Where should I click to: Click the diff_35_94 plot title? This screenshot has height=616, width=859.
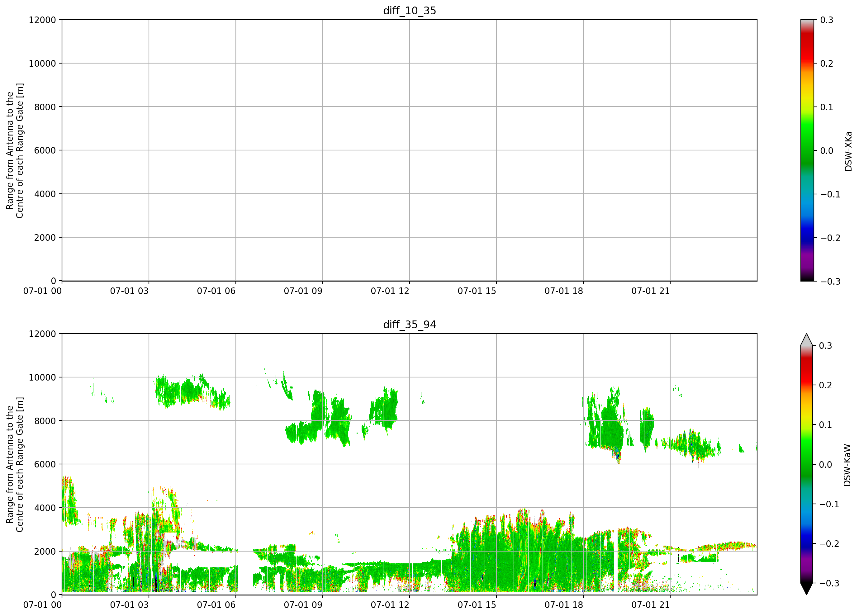(410, 325)
